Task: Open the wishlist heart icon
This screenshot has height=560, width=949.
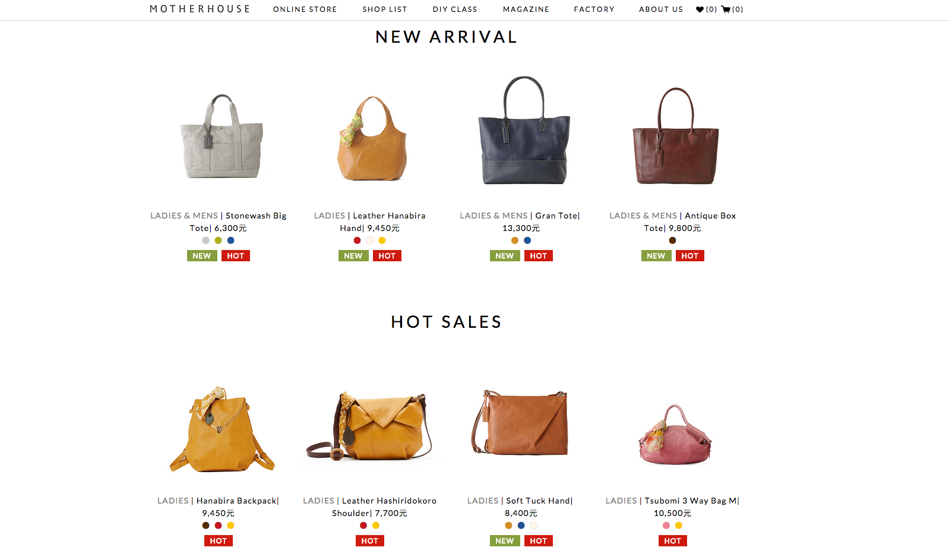Action: pyautogui.click(x=700, y=10)
